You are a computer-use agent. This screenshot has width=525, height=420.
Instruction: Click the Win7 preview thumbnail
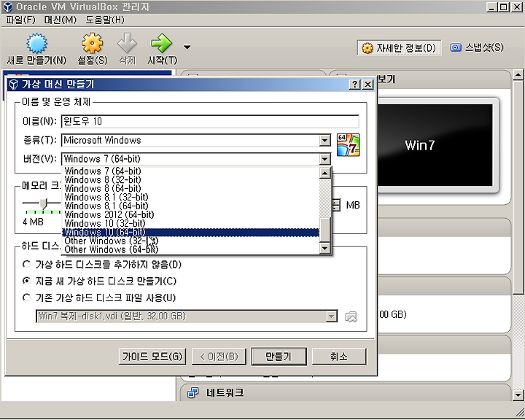pyautogui.click(x=435, y=145)
